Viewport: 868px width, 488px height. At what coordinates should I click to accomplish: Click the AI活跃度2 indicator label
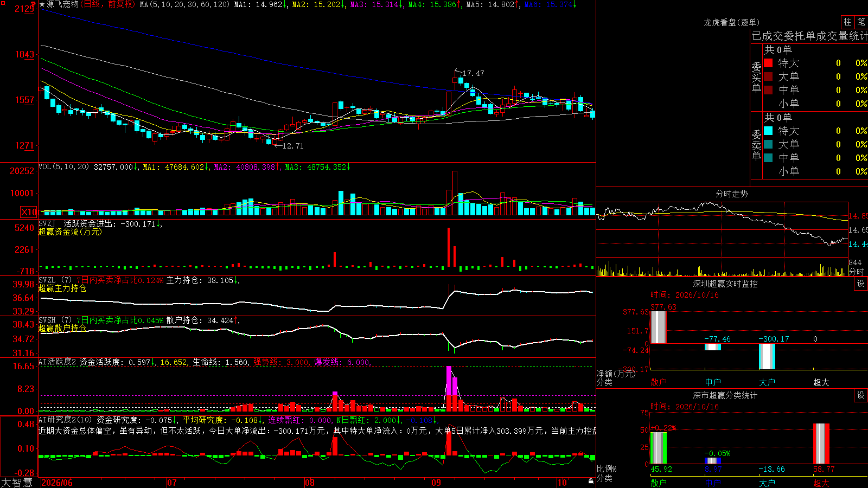[x=58, y=362]
